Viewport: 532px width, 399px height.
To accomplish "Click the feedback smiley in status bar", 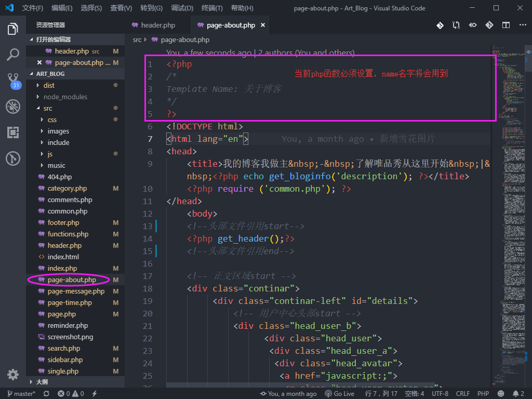I will tap(500, 393).
